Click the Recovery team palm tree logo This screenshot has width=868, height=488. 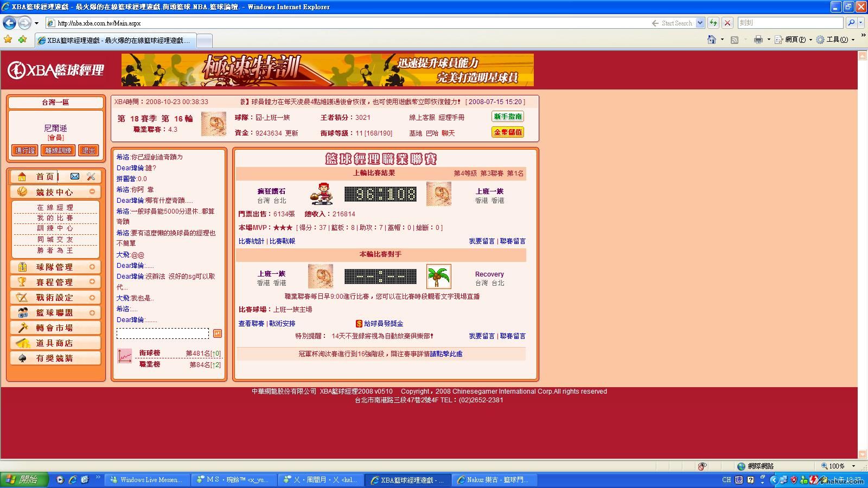point(438,277)
